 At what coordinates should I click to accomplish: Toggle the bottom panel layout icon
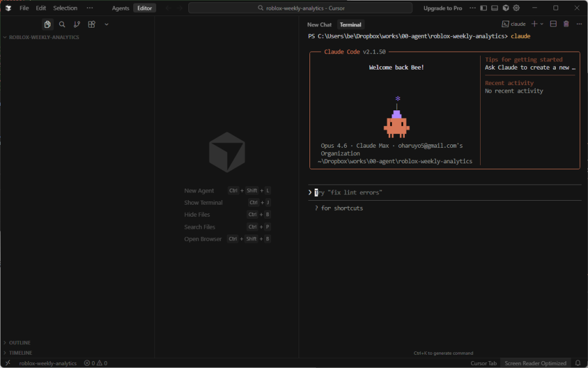pos(494,8)
